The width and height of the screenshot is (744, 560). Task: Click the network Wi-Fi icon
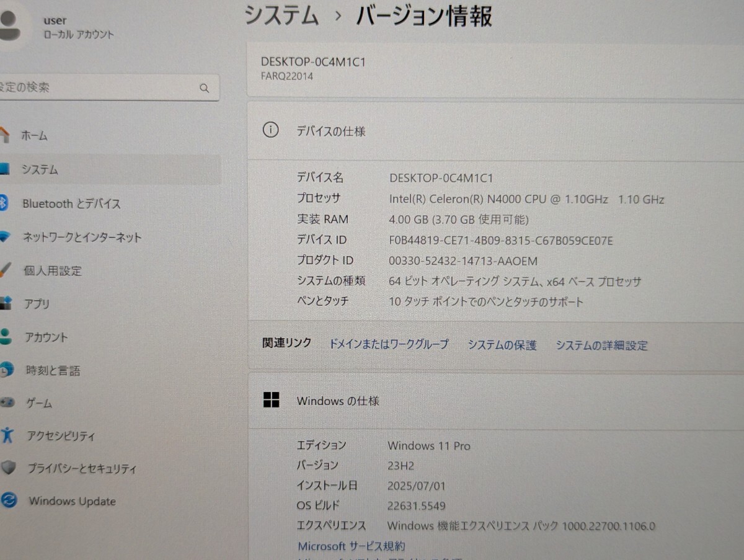(x=5, y=237)
